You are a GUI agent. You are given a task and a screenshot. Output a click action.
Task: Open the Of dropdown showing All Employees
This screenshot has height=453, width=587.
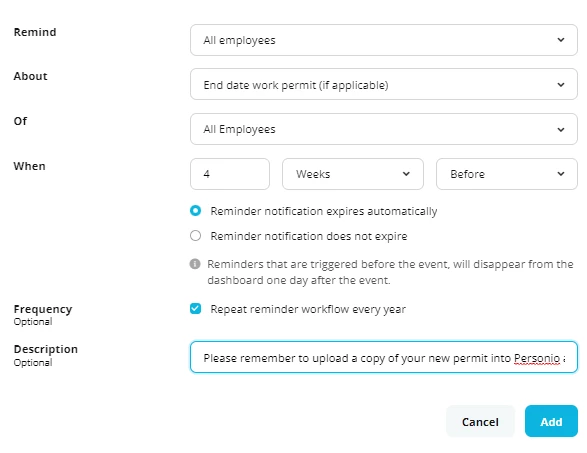pyautogui.click(x=384, y=129)
